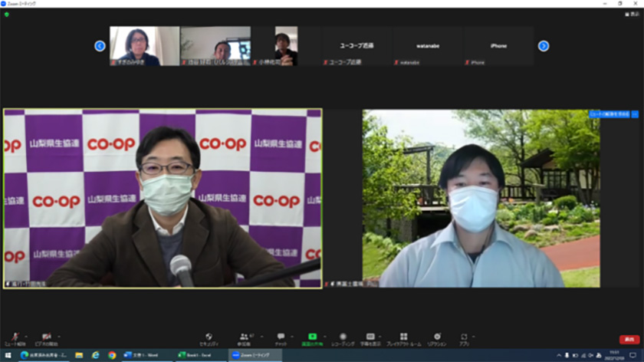644x362 pixels.
Task: Select the watanabe participant tile
Action: click(428, 46)
